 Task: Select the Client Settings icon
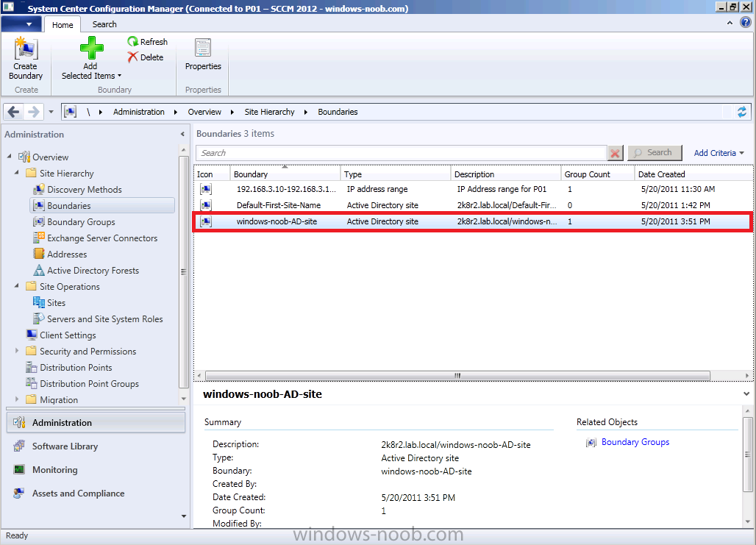click(x=32, y=335)
